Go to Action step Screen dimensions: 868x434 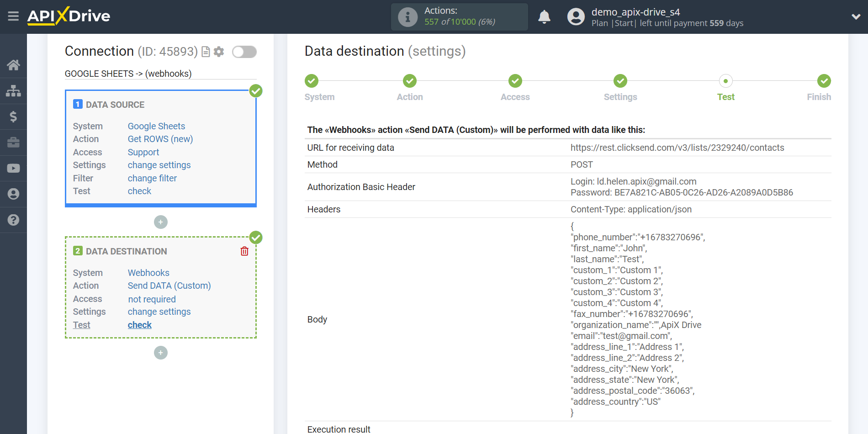point(410,81)
